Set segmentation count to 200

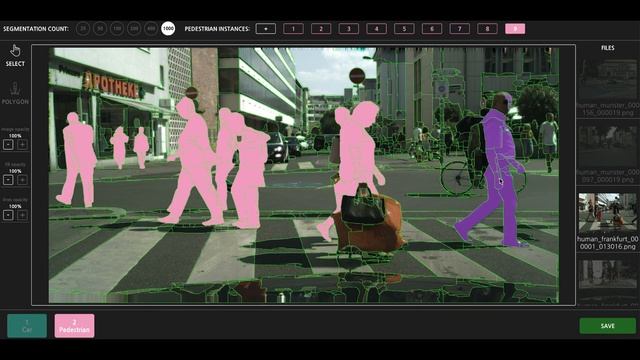click(x=134, y=29)
